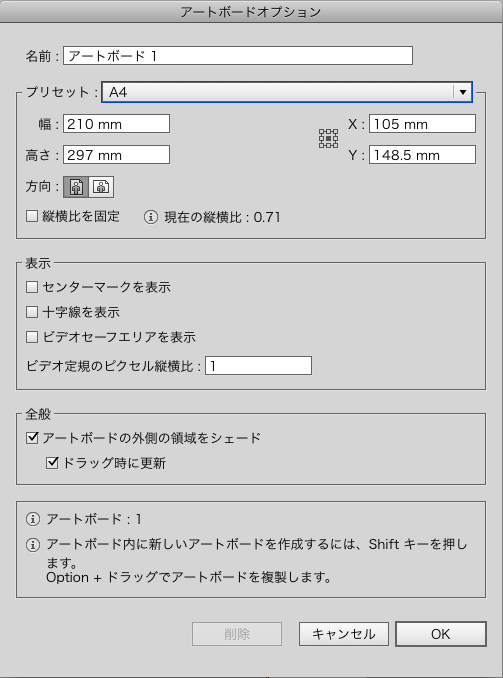Enable センターマークを表示 checkbox

pos(32,287)
